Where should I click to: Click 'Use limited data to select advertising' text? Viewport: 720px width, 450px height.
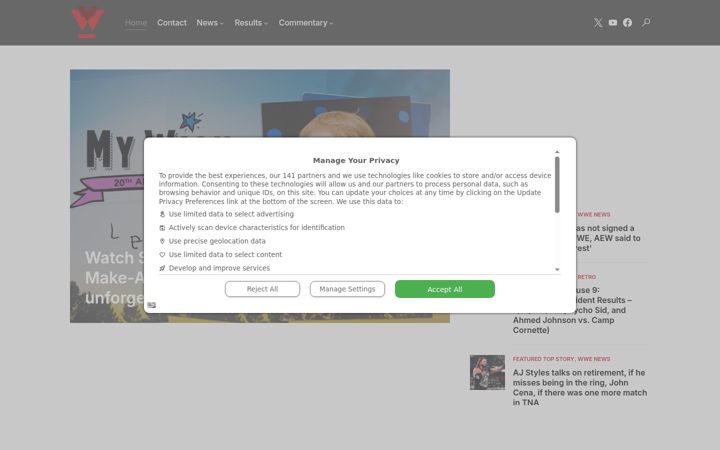point(231,214)
